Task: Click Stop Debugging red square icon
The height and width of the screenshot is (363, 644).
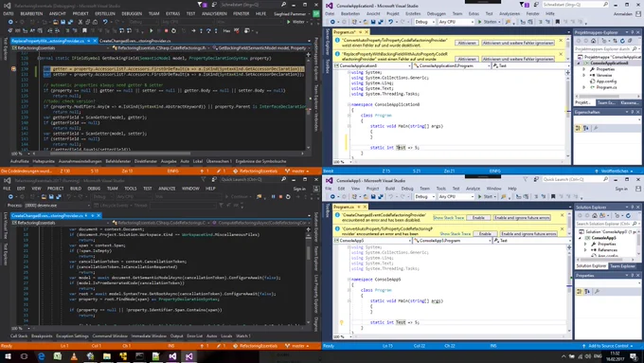Action: coord(280,197)
